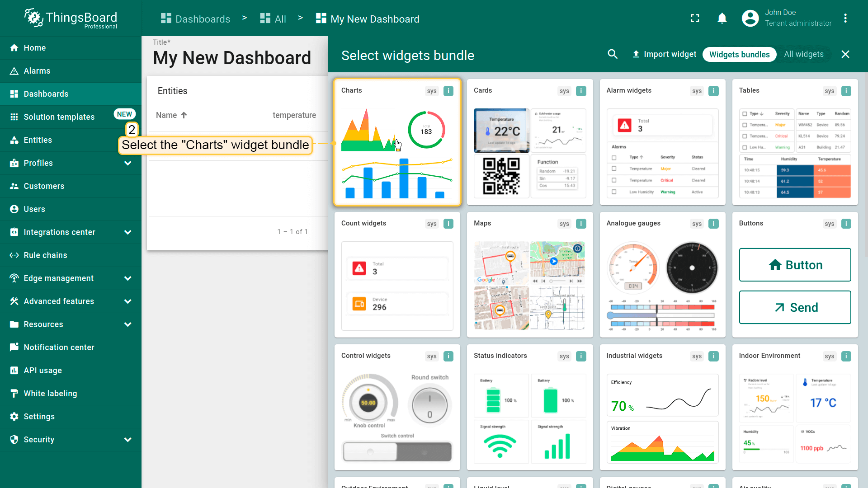Select the Cards widget bundle
This screenshot has width=868, height=488.
pyautogui.click(x=530, y=142)
